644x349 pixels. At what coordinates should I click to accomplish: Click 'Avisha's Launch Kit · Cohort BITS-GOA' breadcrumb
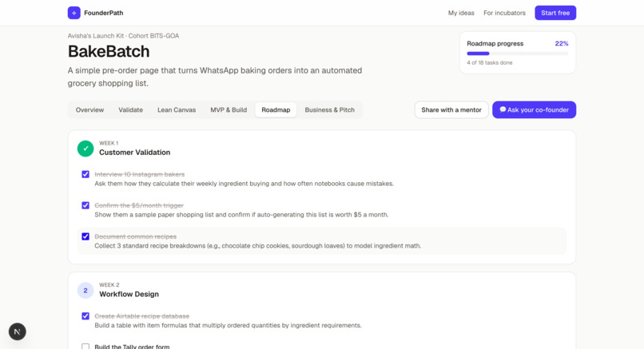pyautogui.click(x=123, y=36)
